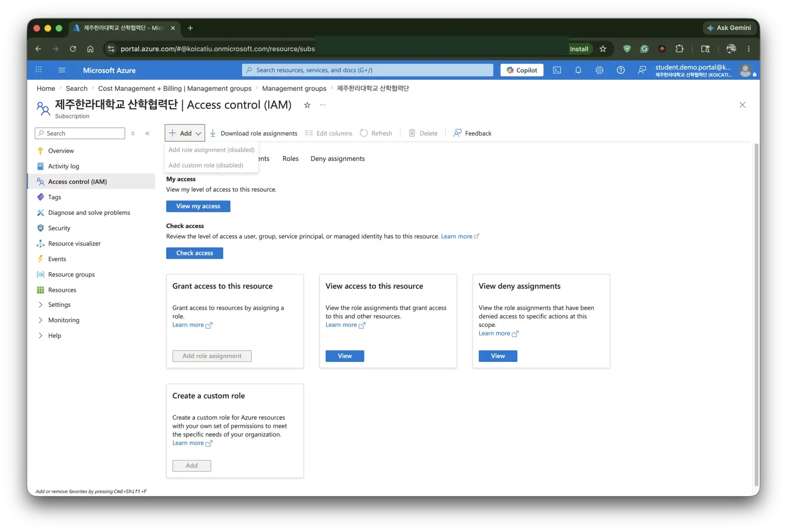Expand the Help section
The image size is (787, 532).
tap(91, 336)
